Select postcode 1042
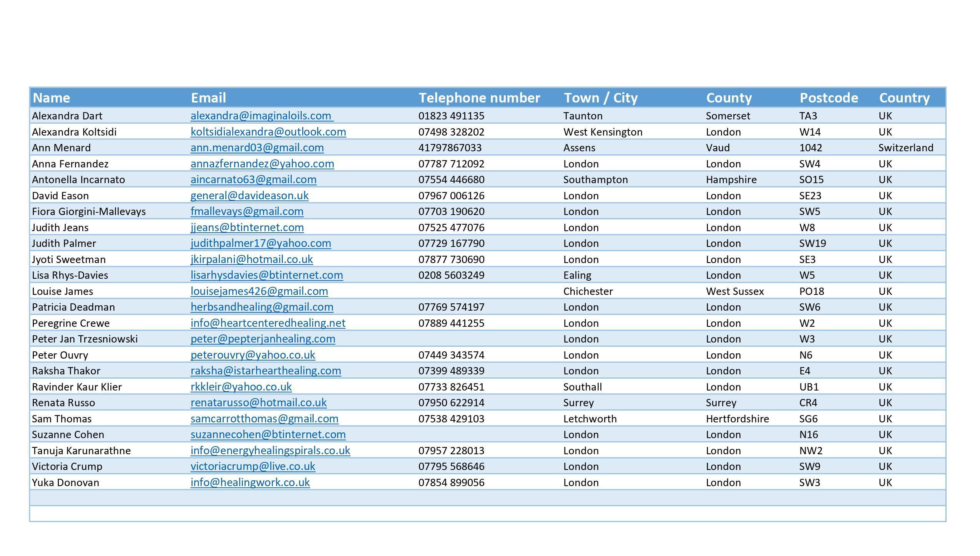 tap(811, 147)
